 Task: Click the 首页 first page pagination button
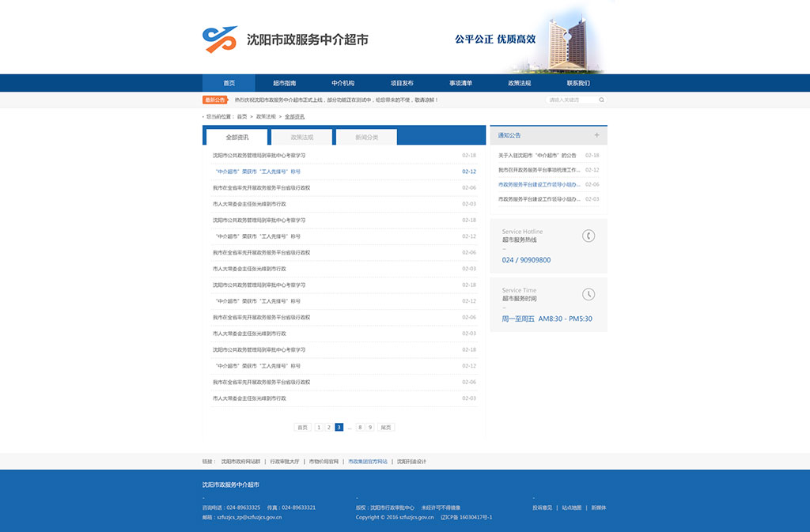[x=302, y=427]
